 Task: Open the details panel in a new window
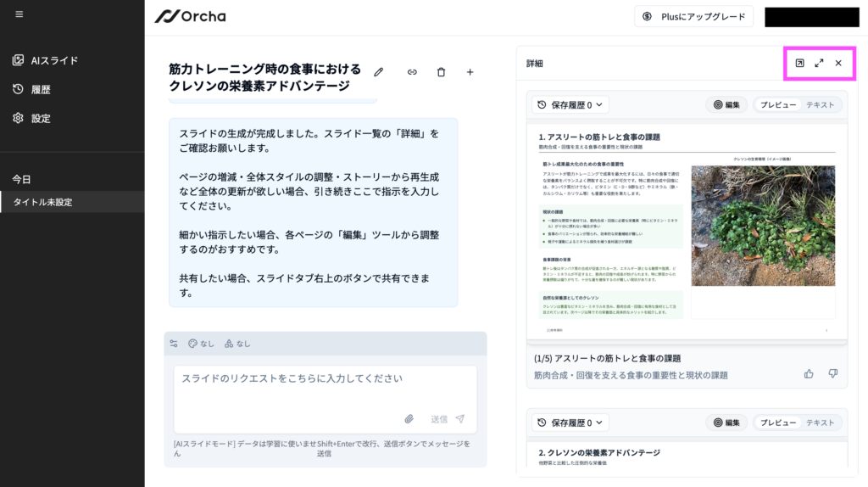800,63
